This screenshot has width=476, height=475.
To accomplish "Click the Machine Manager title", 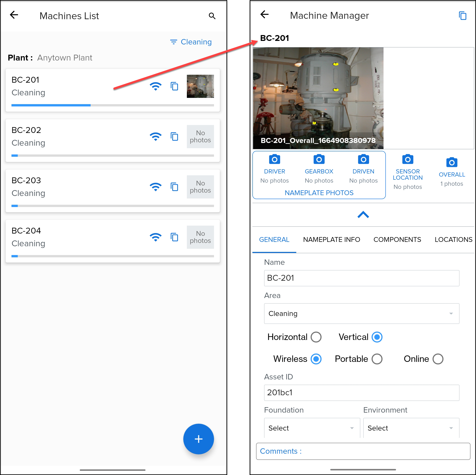I will point(329,15).
